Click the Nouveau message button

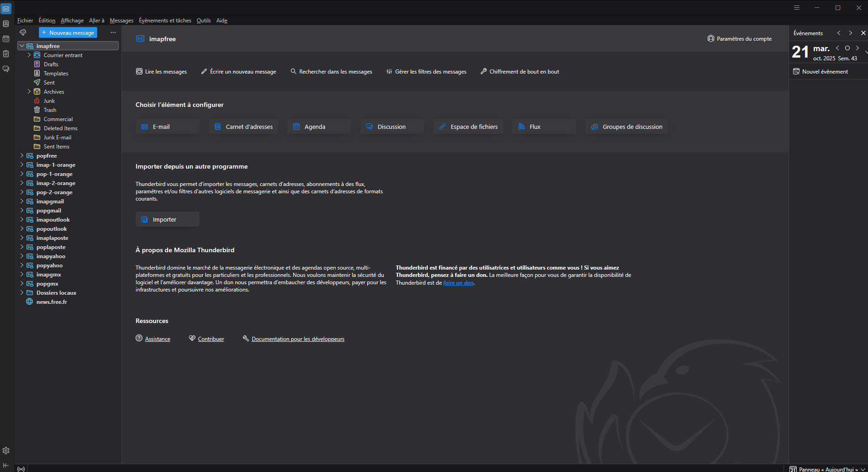(x=68, y=32)
